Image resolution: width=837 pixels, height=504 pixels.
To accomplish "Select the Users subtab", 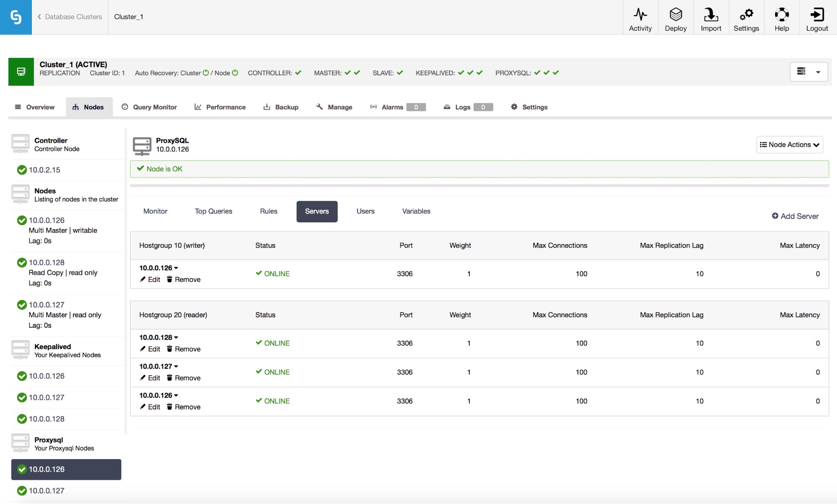I will point(366,211).
